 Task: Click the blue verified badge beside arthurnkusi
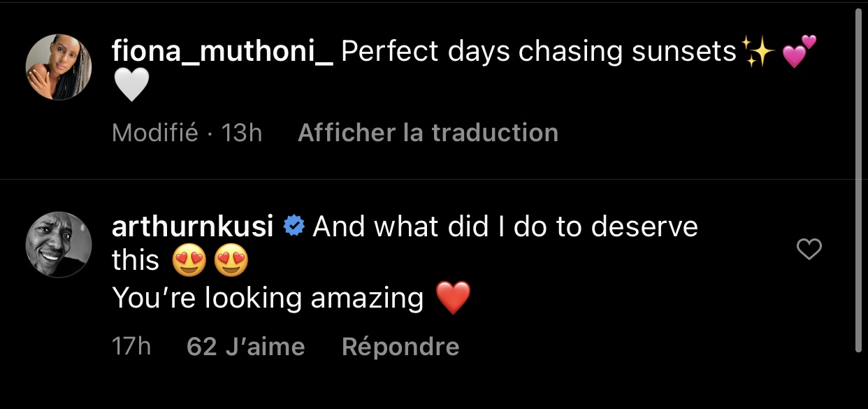click(294, 227)
